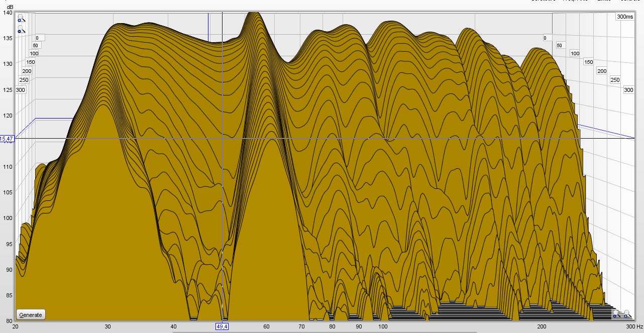Screen dimensions: 644x333
Task: Click the 200 ms label on right time axis
Action: coord(602,71)
